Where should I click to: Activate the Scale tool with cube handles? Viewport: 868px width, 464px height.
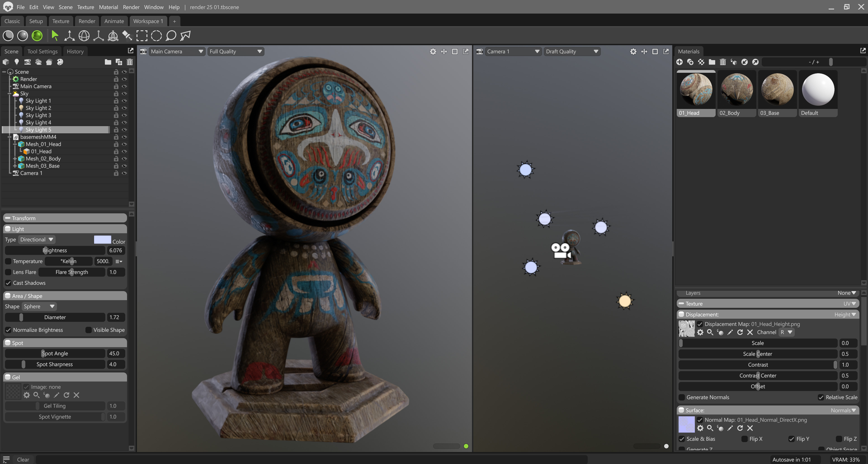click(x=98, y=35)
